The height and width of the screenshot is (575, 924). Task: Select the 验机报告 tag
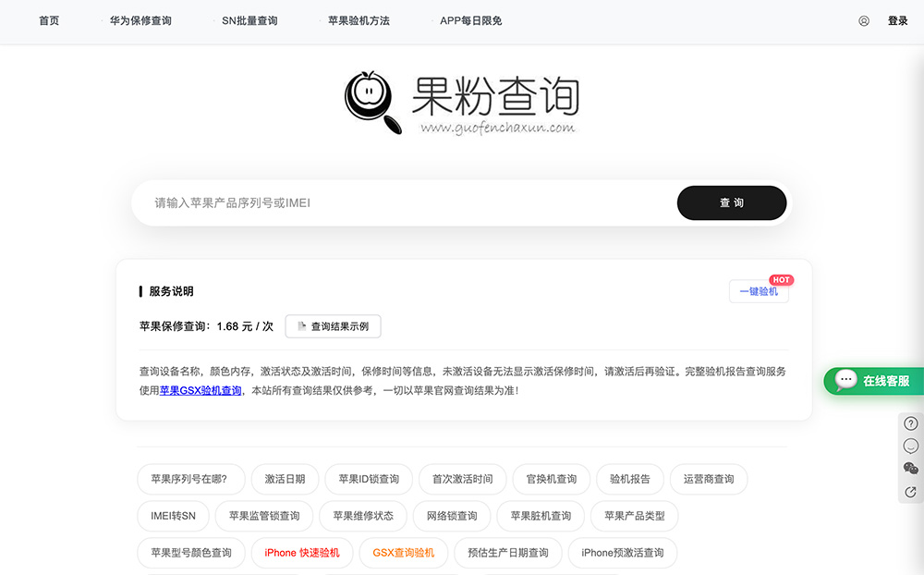pos(630,479)
